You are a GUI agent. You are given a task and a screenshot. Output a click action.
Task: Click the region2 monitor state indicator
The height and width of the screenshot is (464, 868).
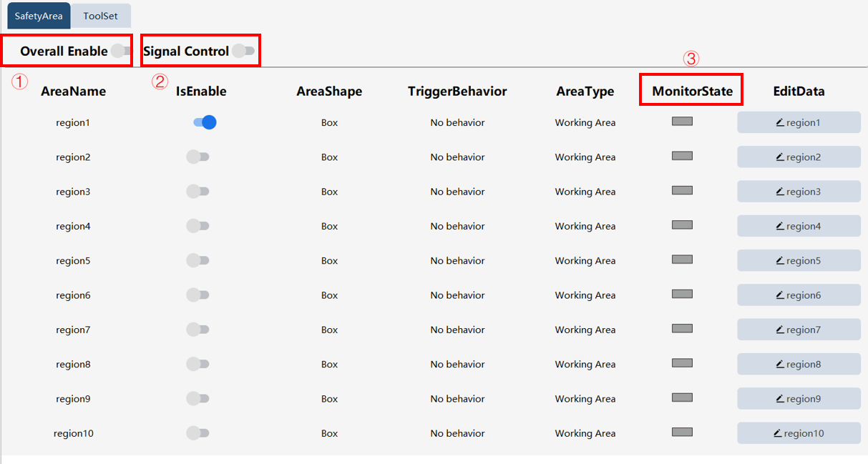click(x=682, y=156)
